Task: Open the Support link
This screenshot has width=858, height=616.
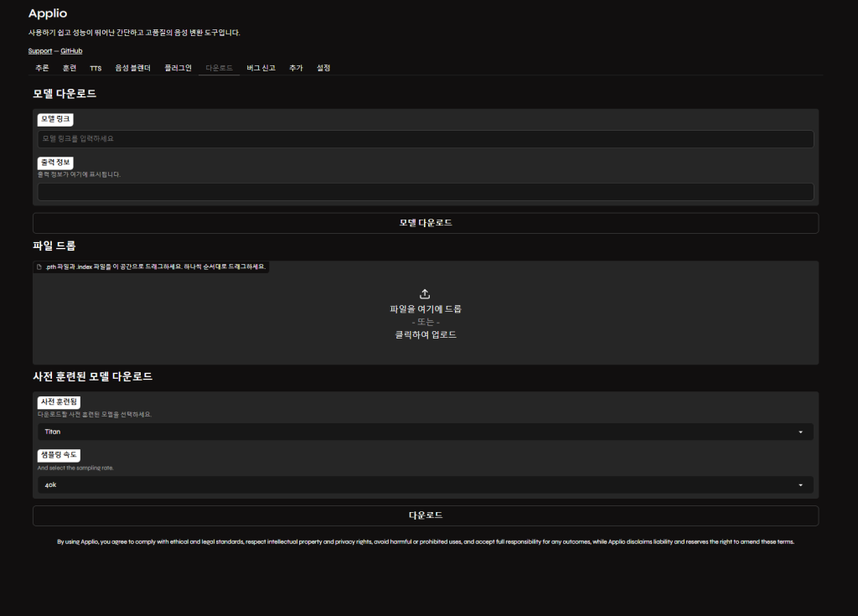Action: [39, 51]
